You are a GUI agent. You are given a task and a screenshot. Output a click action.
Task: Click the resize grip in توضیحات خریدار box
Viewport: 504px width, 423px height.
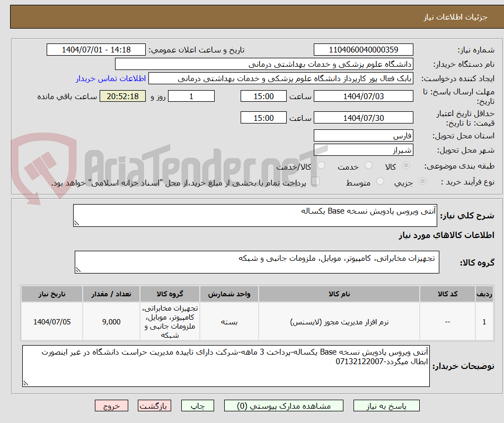[24, 382]
